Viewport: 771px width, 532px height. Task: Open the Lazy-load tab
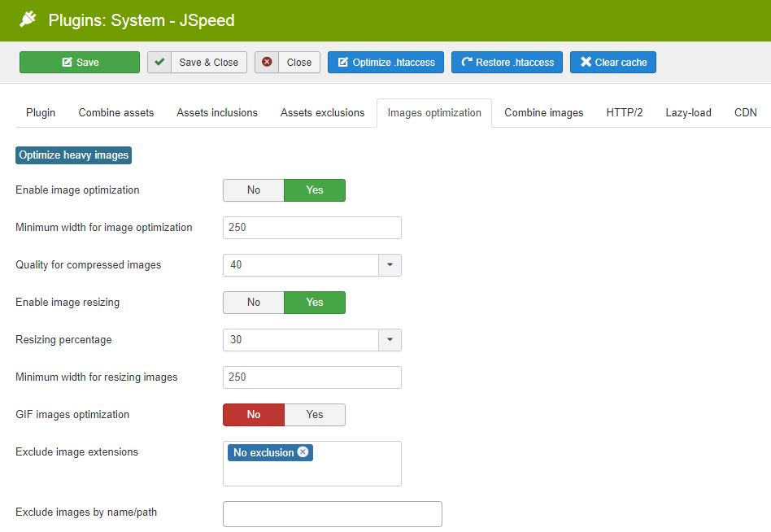(688, 113)
